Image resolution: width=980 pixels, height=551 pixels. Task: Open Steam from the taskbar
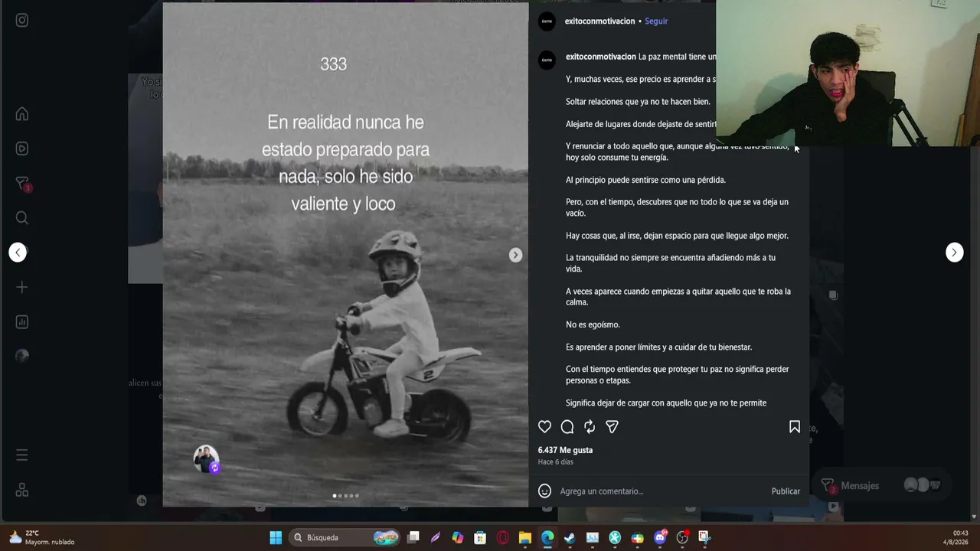tap(570, 538)
